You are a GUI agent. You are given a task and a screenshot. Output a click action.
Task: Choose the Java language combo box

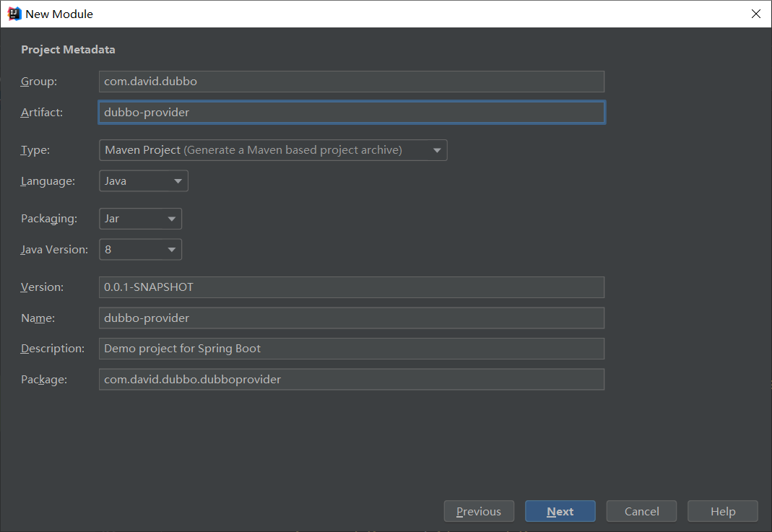(143, 181)
